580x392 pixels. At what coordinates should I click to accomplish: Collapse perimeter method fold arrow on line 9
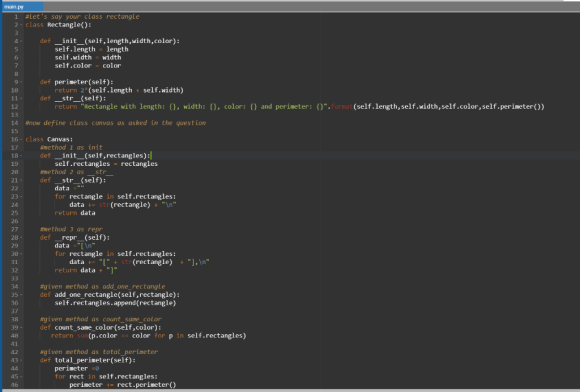[21, 82]
